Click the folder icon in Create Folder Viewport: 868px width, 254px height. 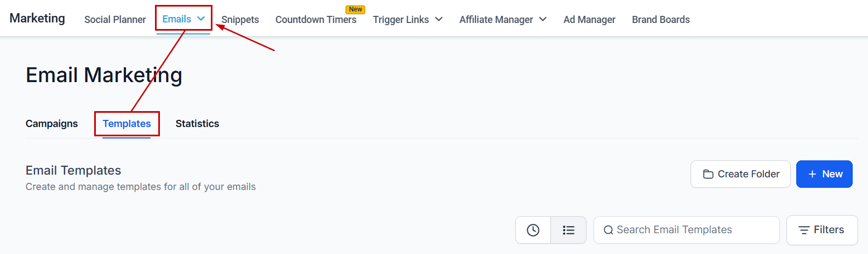(708, 174)
